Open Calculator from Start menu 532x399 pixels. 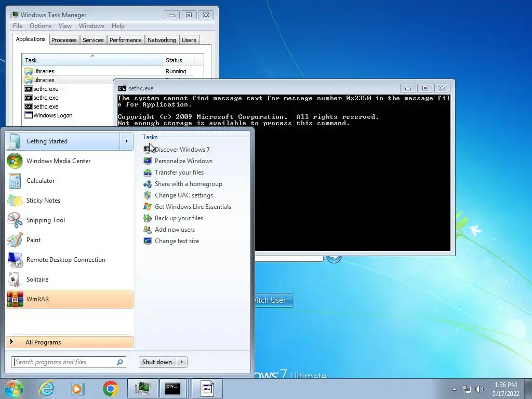click(x=70, y=180)
